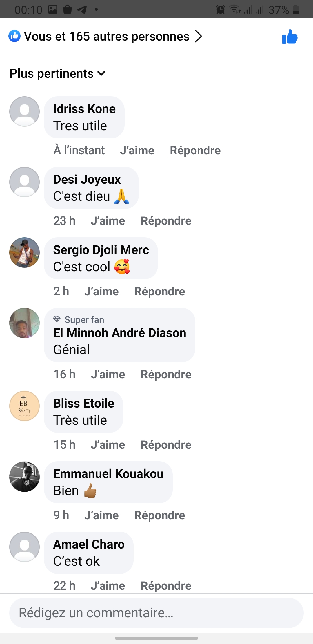Reply to Sergio Djoli Merc's comment
This screenshot has height=644, width=313.
[x=159, y=292]
